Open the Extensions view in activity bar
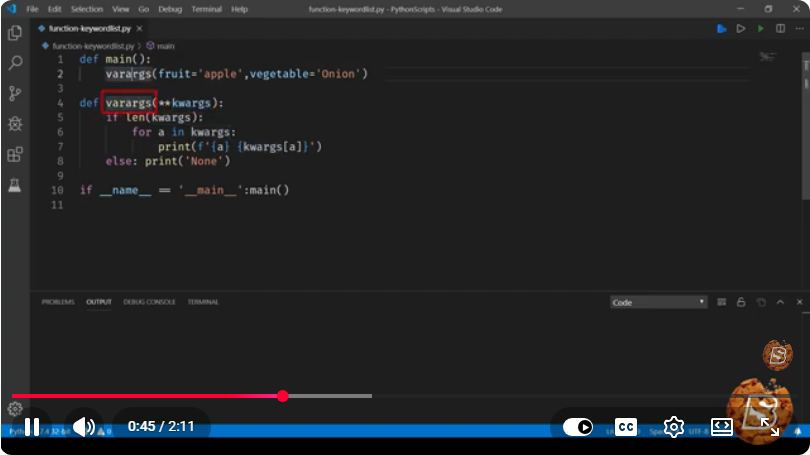This screenshot has width=810, height=455. point(15,154)
